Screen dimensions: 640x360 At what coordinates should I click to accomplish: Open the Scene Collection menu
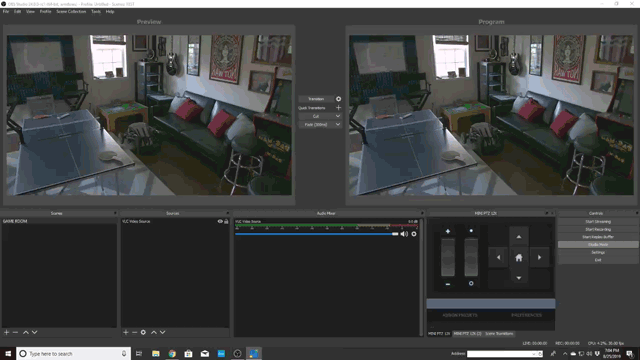(71, 11)
